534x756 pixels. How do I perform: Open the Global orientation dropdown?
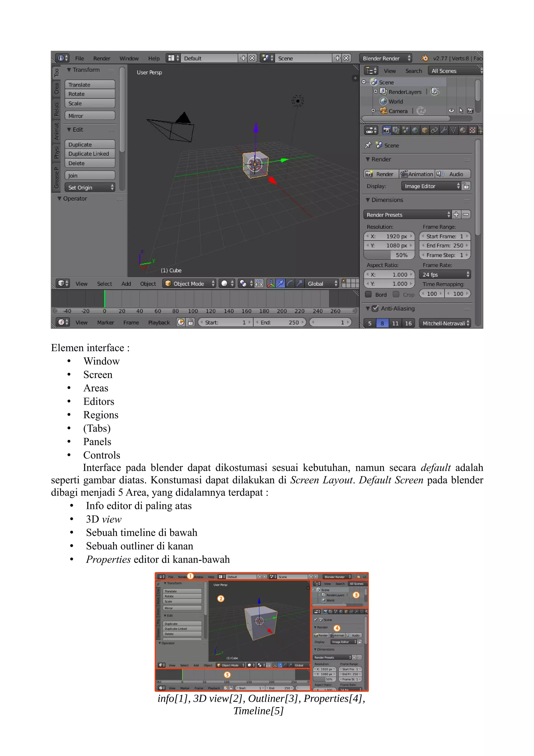click(322, 283)
